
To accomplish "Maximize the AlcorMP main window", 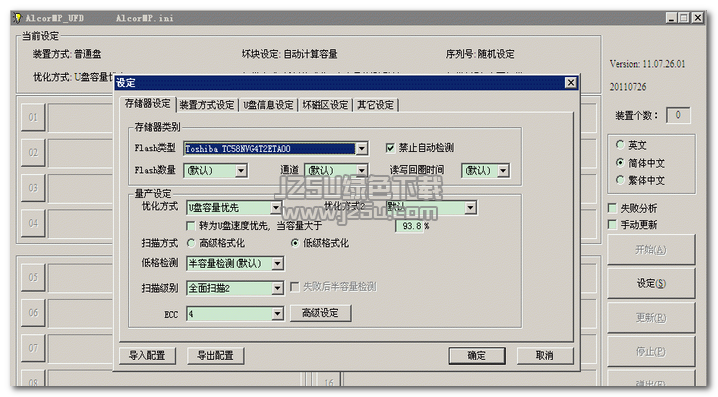I will pyautogui.click(x=684, y=18).
